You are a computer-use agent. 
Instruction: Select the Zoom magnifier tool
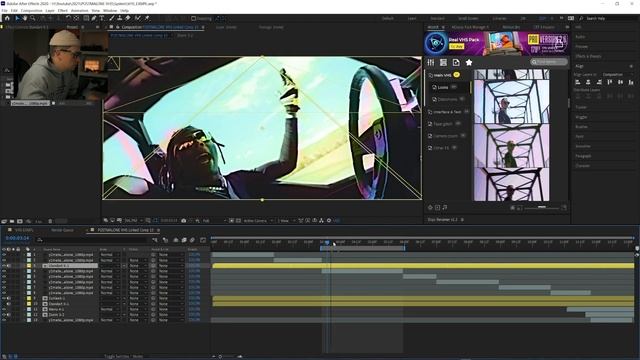[x=33, y=18]
